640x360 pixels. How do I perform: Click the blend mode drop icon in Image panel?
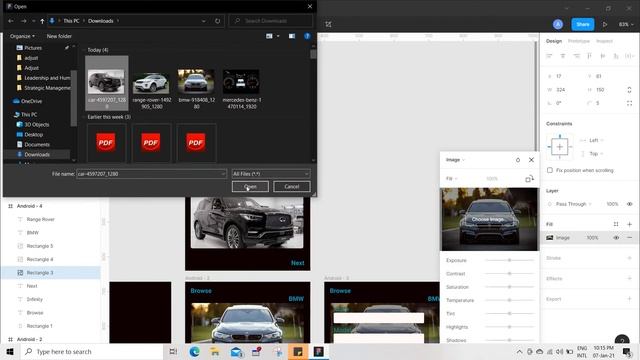(x=518, y=160)
